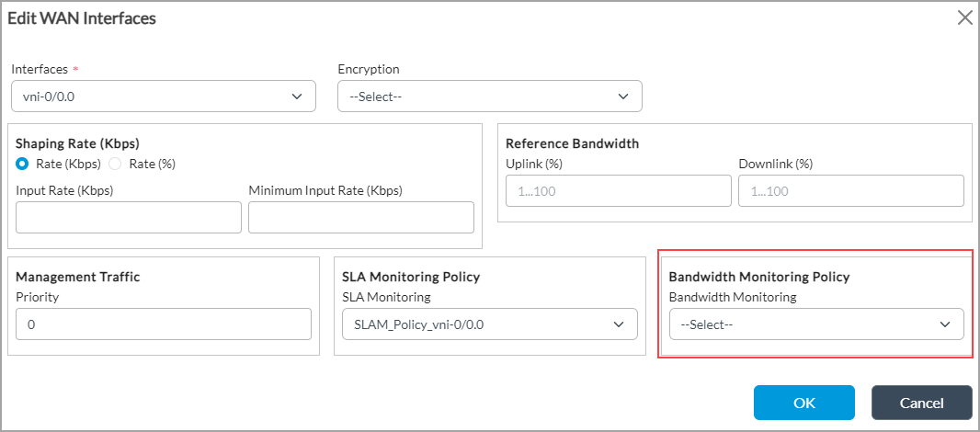980x432 pixels.
Task: Click the Bandwidth Monitoring Policy heading
Action: (x=759, y=277)
